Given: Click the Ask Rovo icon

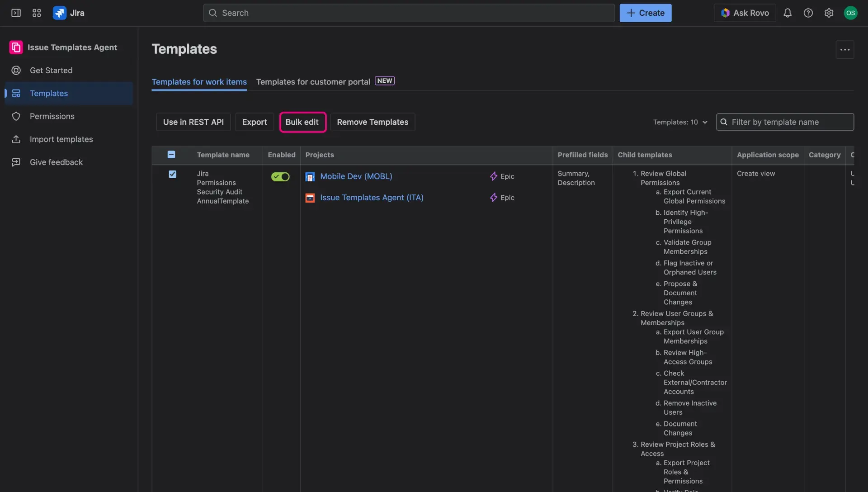Looking at the screenshot, I should tap(726, 13).
